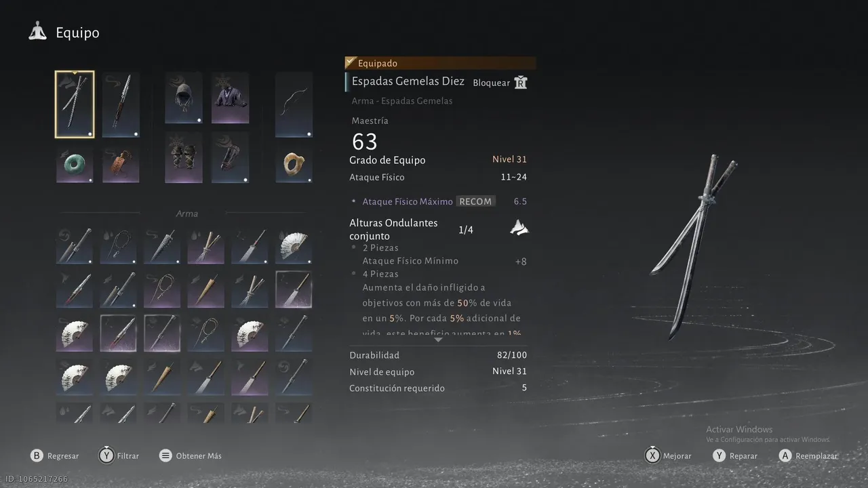Select the golden ring accessory slot
Image resolution: width=868 pixels, height=488 pixels.
click(x=294, y=165)
